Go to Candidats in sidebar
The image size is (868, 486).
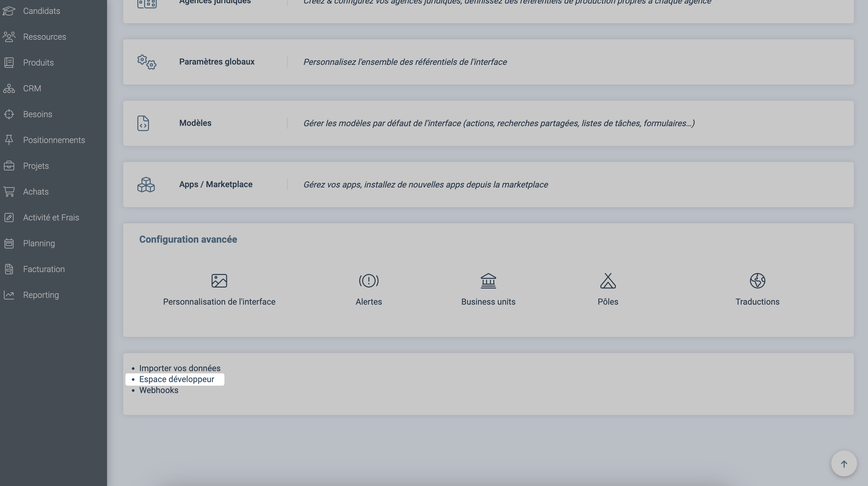tap(42, 11)
